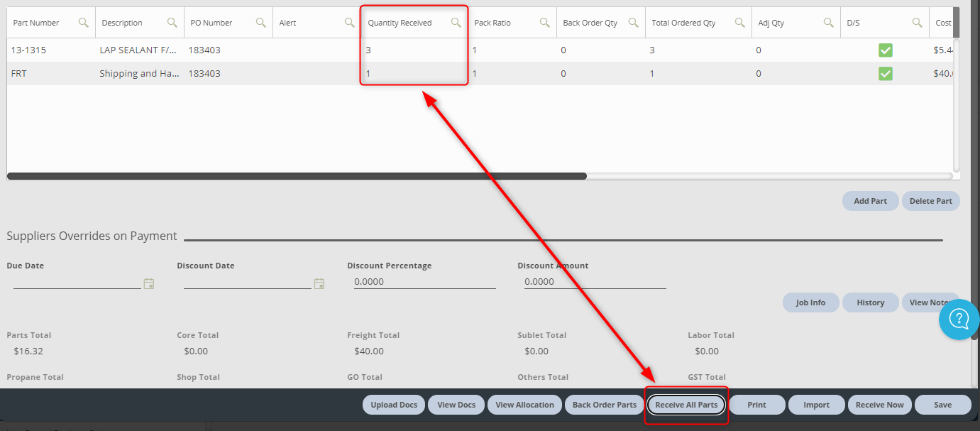Click quantity received 1 in FRT row
Viewport: 980px width, 431px height.
tap(415, 74)
